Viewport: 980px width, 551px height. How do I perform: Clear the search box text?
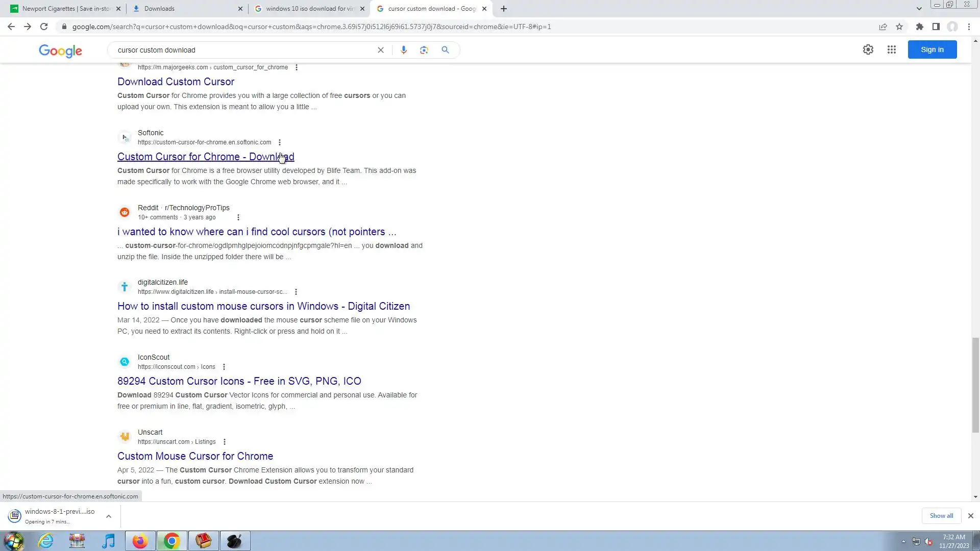(x=380, y=50)
